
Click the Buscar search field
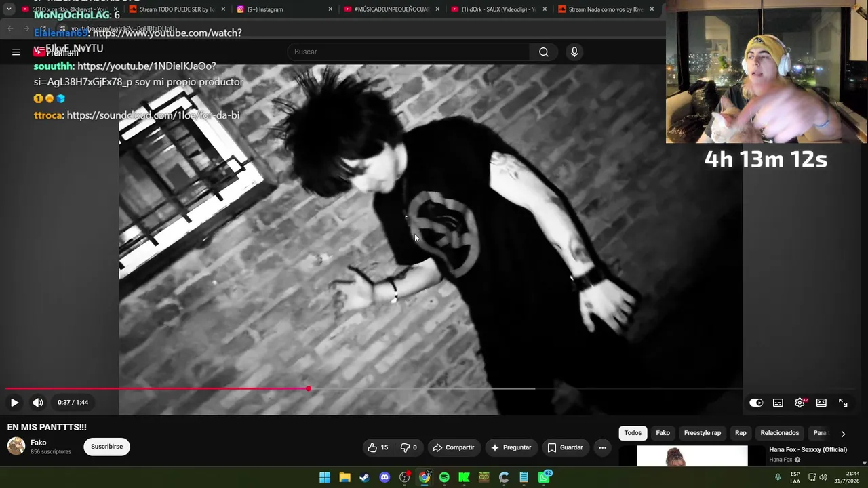[x=410, y=52]
